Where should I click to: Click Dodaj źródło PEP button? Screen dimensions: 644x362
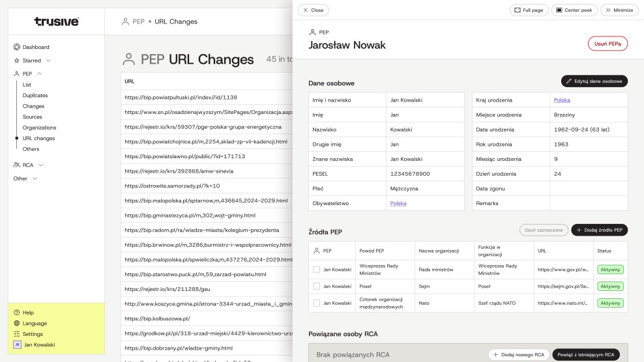tap(599, 230)
